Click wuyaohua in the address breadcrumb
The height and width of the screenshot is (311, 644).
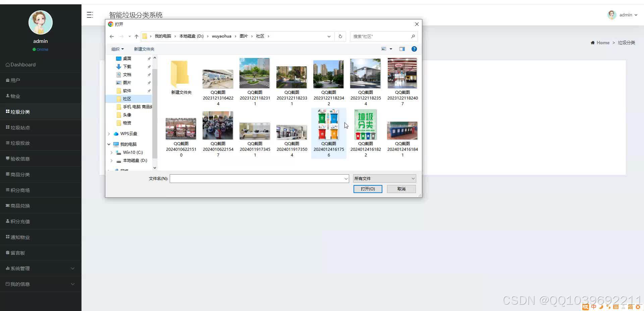click(x=221, y=36)
